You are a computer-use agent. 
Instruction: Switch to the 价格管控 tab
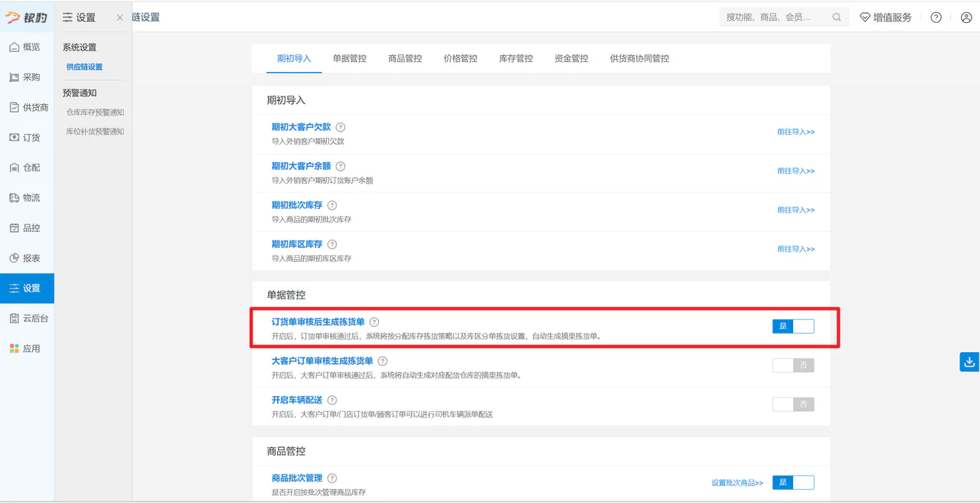point(460,58)
